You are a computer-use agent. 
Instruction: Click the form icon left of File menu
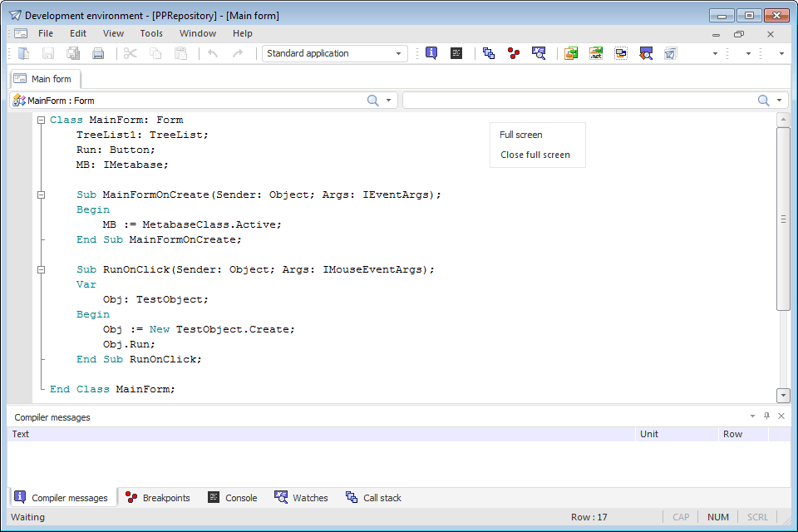tap(21, 33)
